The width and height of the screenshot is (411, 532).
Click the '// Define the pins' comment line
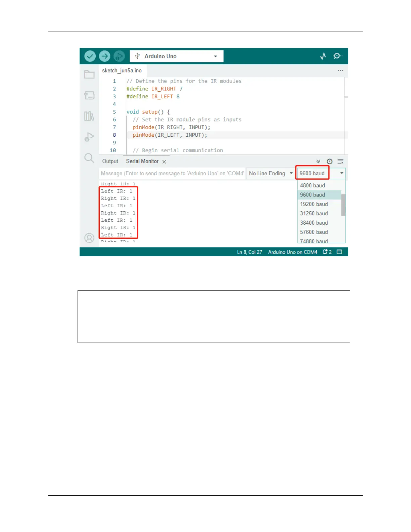[x=184, y=81]
